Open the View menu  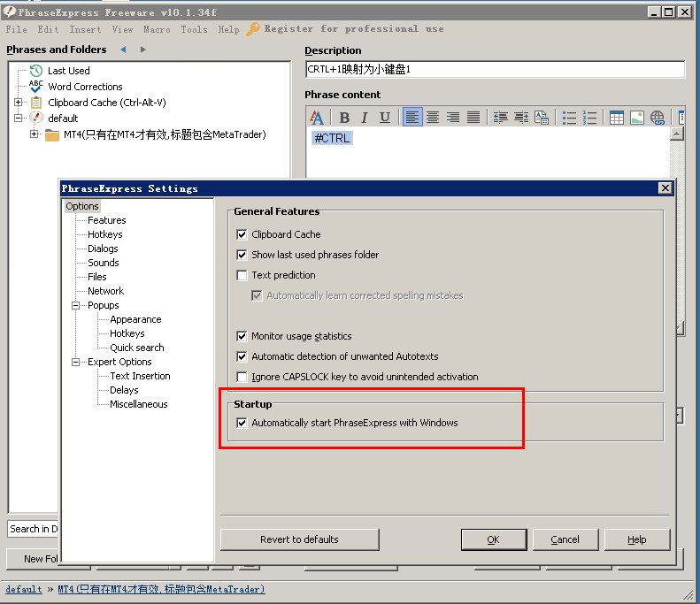pos(122,29)
